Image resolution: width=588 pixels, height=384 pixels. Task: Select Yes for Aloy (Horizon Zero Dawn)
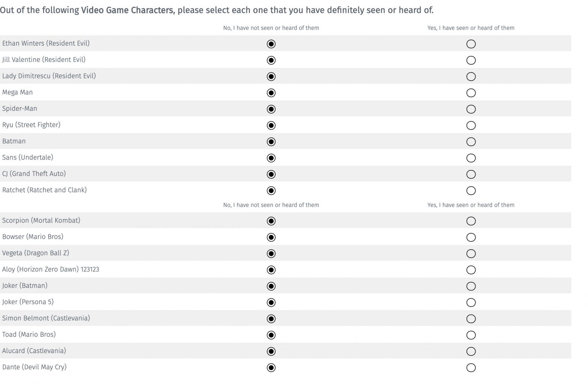pyautogui.click(x=471, y=270)
